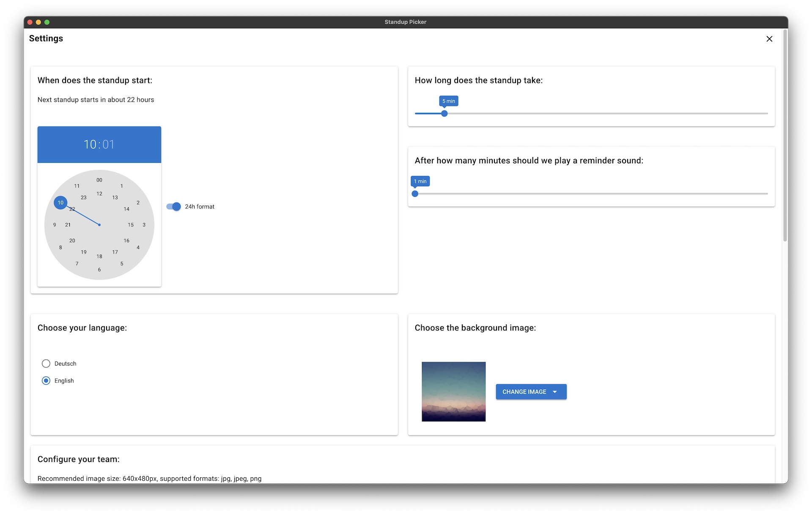Pick hour 3 on the clock face
812x515 pixels.
tap(144, 225)
